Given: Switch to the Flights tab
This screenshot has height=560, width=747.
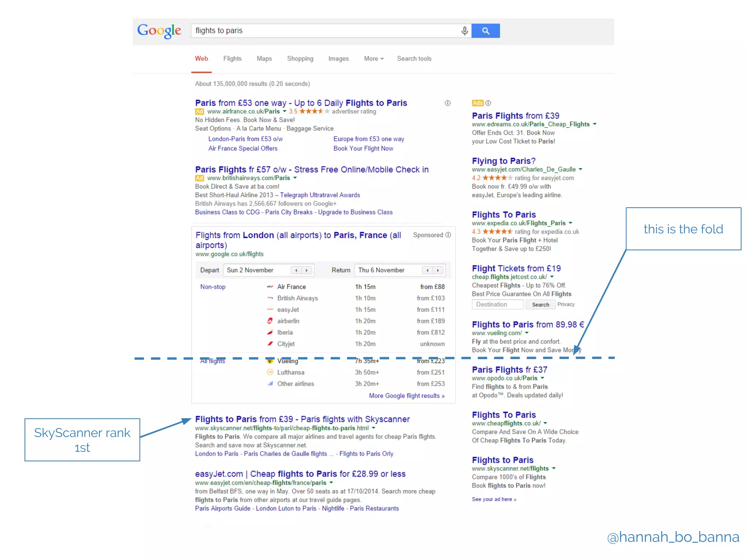Looking at the screenshot, I should point(232,59).
